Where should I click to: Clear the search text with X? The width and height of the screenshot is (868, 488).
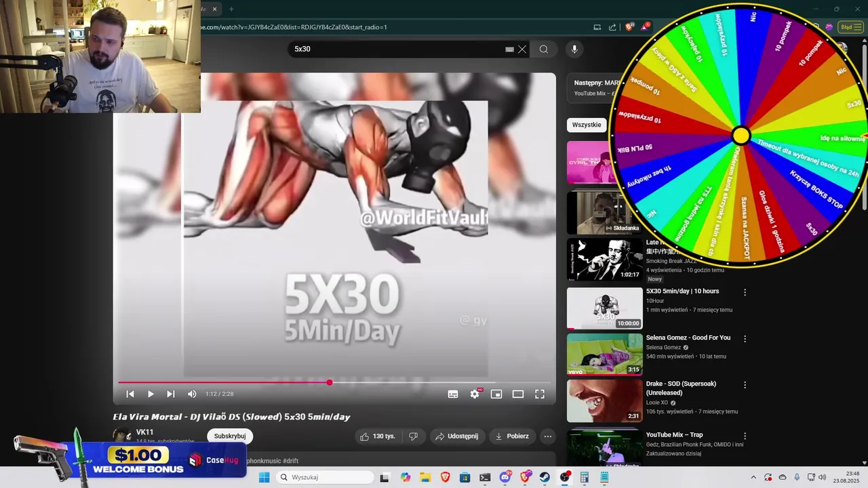click(522, 49)
